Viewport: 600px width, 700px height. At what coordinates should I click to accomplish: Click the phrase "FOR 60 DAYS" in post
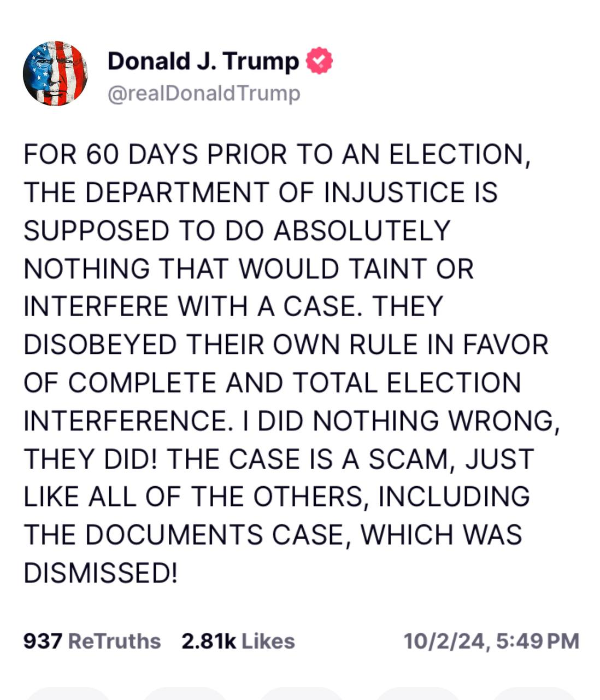click(x=110, y=155)
